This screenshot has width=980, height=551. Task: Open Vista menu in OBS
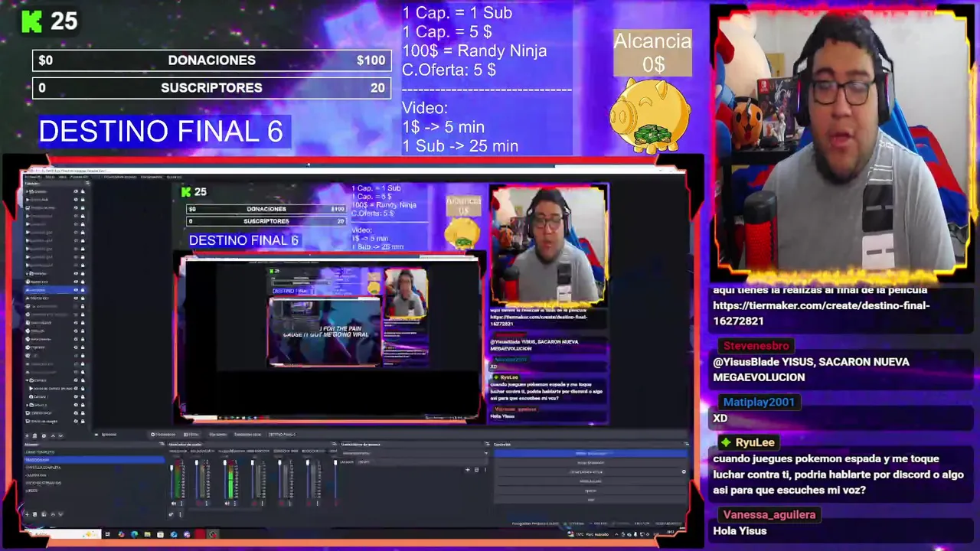[62, 177]
